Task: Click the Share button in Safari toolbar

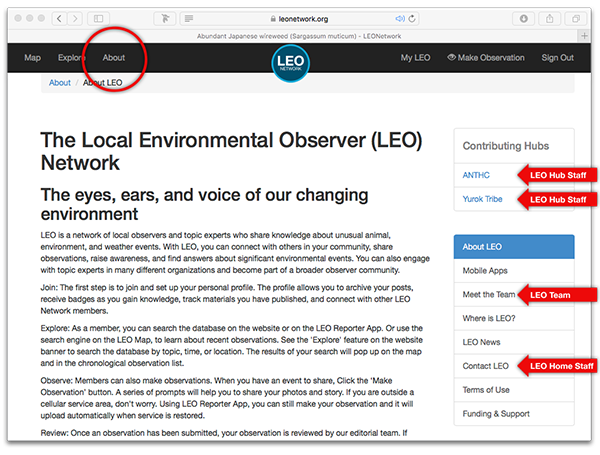Action: pos(551,18)
